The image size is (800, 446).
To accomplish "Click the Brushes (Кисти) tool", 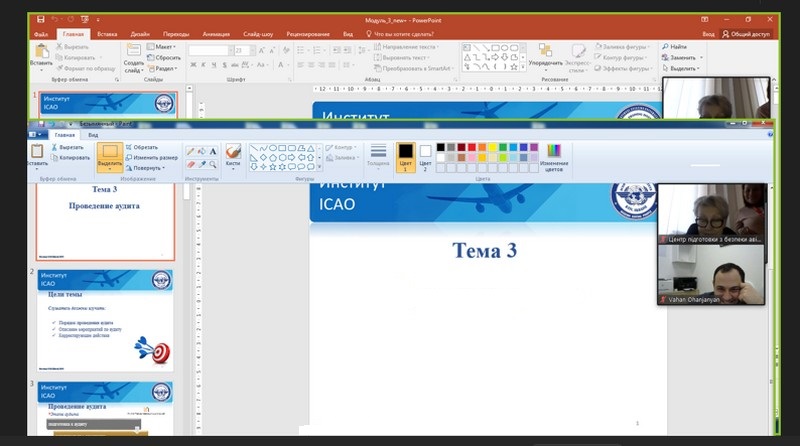I will 233,155.
